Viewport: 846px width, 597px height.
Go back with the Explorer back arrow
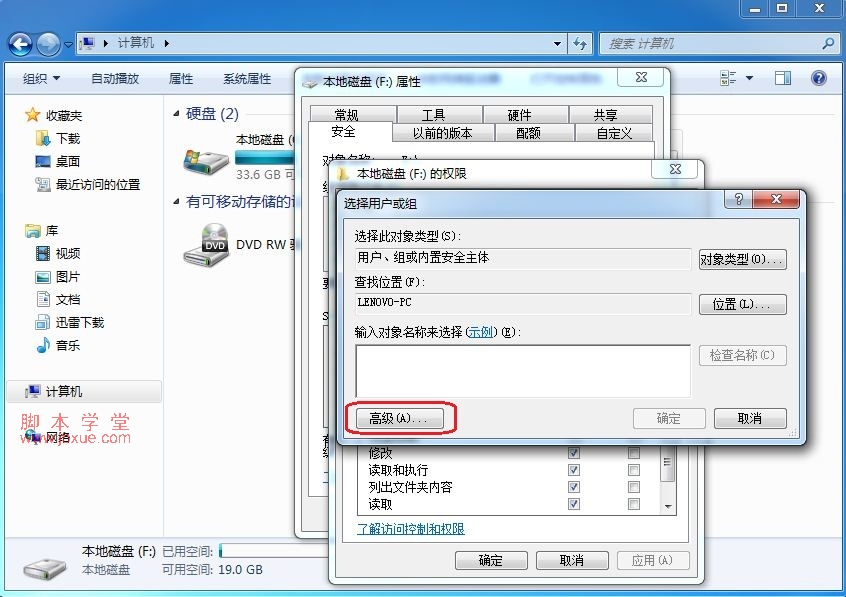(x=21, y=44)
